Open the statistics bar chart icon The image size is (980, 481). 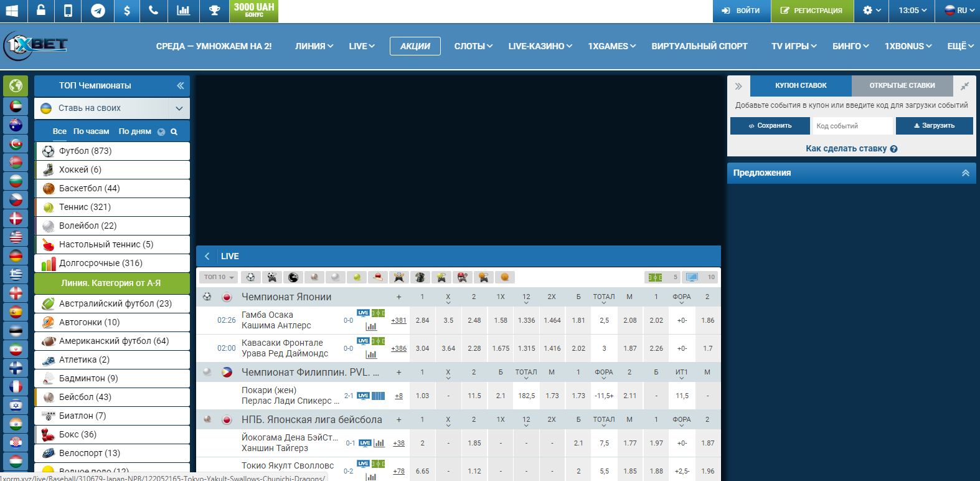184,11
